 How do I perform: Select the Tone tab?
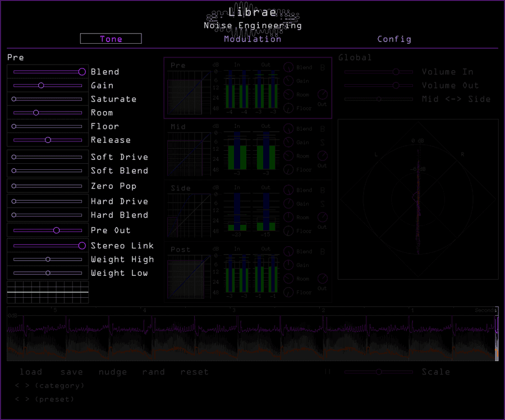point(111,39)
